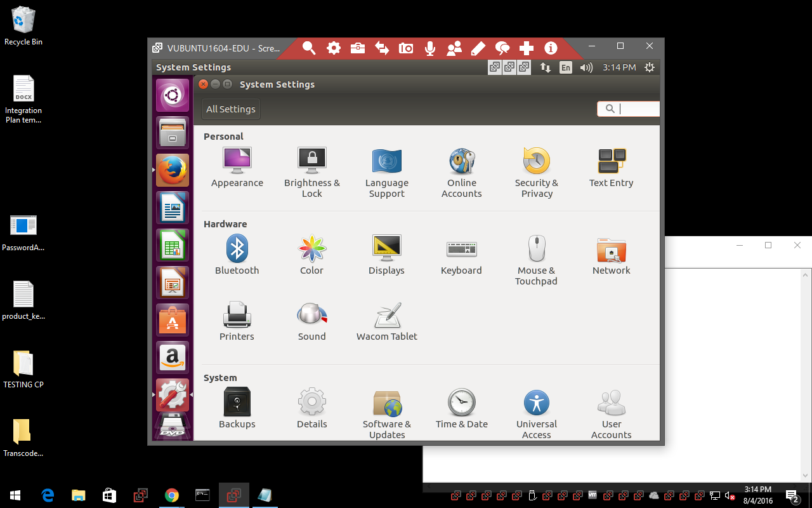Open Details settings
The image size is (812, 508).
click(x=312, y=408)
